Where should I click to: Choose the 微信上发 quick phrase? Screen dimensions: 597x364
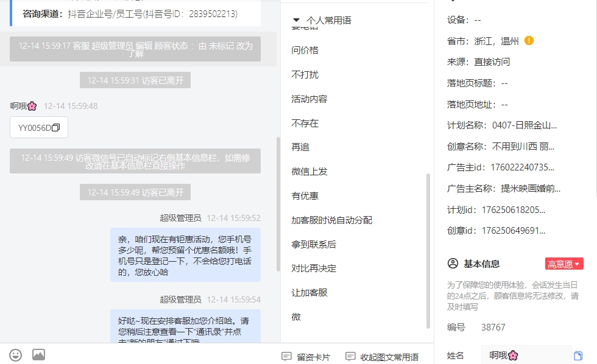point(309,172)
